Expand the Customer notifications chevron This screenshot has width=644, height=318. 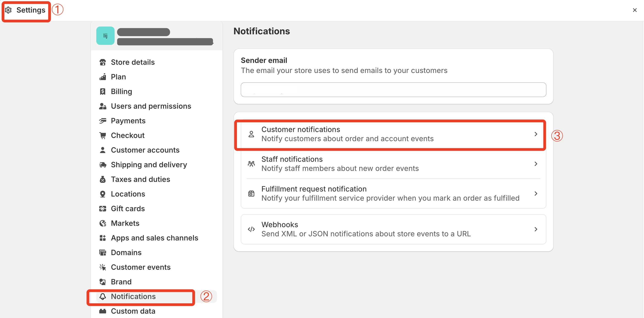(x=536, y=134)
